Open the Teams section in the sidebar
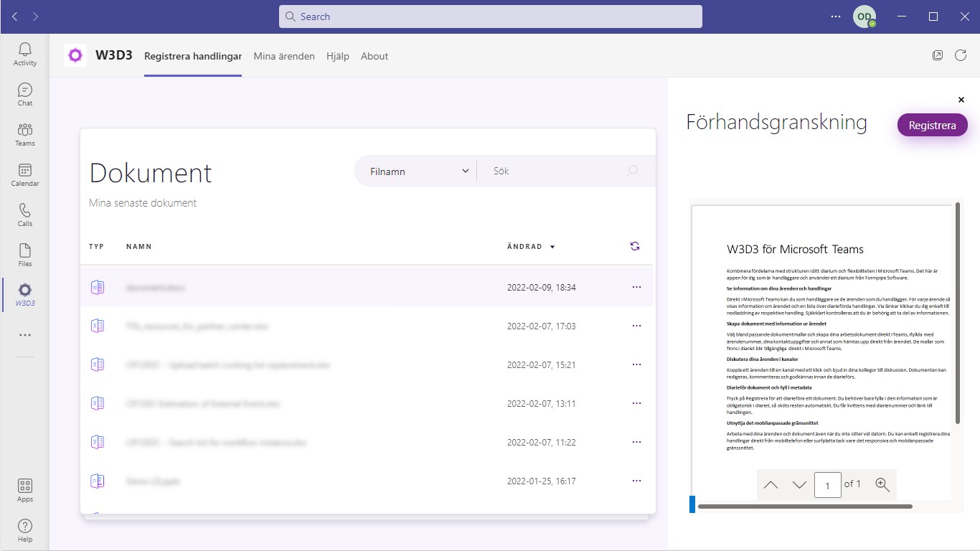The height and width of the screenshot is (551, 980). tap(25, 134)
